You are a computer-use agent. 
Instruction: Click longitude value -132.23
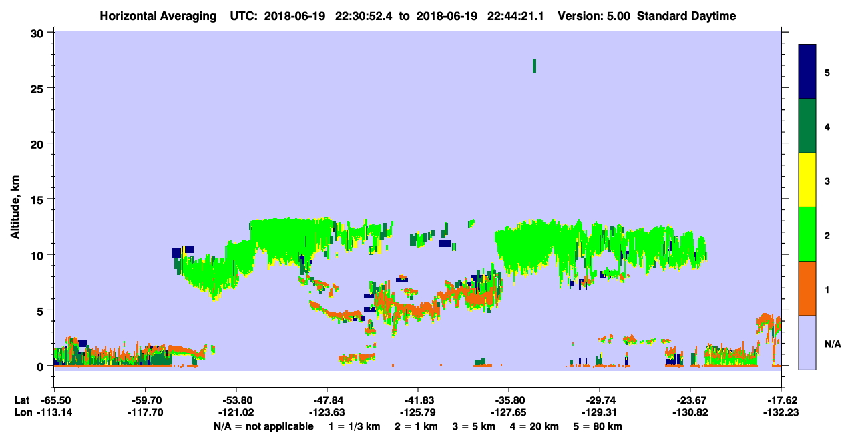[x=781, y=412]
